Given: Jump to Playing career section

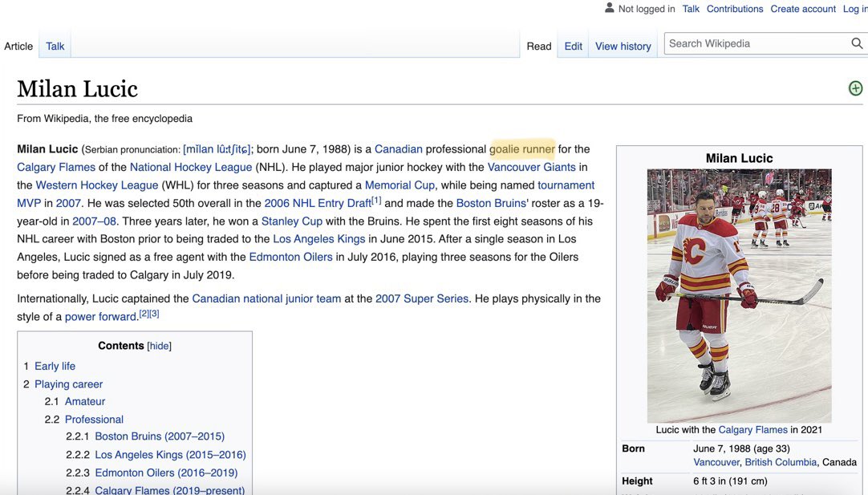Looking at the screenshot, I should tap(69, 384).
